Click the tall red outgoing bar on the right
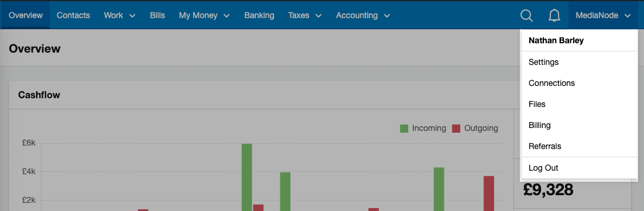The image size is (644, 211). pyautogui.click(x=489, y=193)
